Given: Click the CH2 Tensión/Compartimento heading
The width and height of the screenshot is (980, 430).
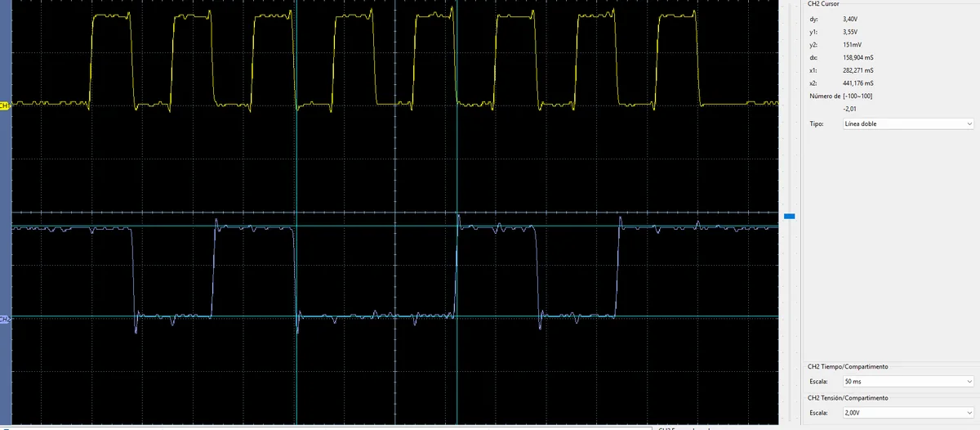Looking at the screenshot, I should coord(847,397).
